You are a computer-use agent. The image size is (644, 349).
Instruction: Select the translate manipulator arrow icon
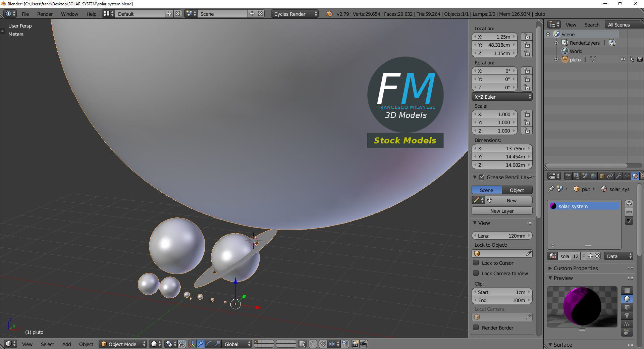pyautogui.click(x=201, y=344)
